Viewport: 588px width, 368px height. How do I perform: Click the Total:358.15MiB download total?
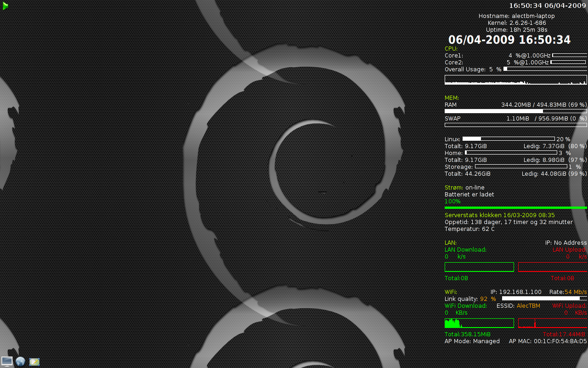468,334
